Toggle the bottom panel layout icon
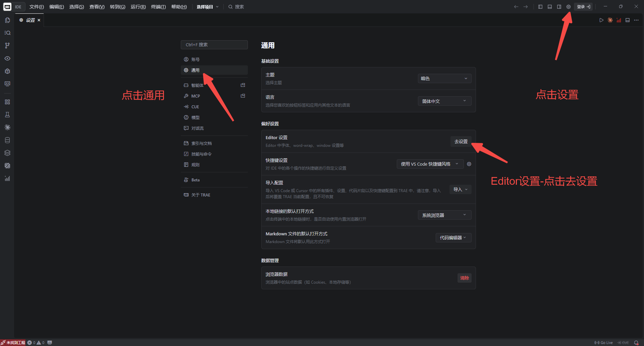644x346 pixels. (x=550, y=7)
